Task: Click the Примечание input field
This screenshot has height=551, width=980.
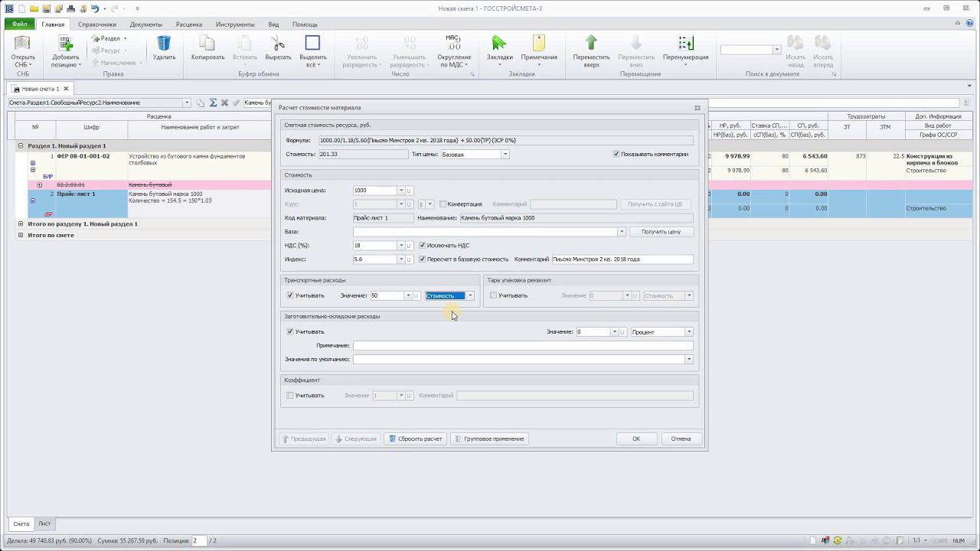Action: (x=523, y=346)
